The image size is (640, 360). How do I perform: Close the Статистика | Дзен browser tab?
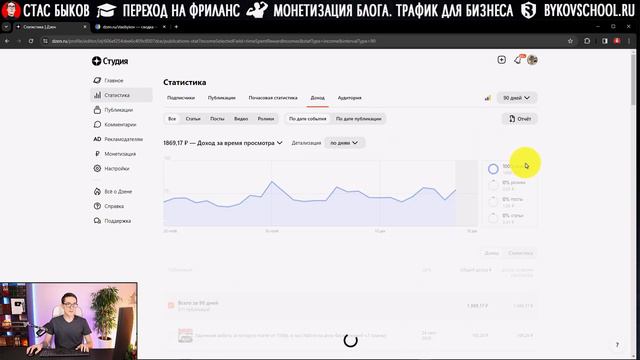click(x=85, y=27)
